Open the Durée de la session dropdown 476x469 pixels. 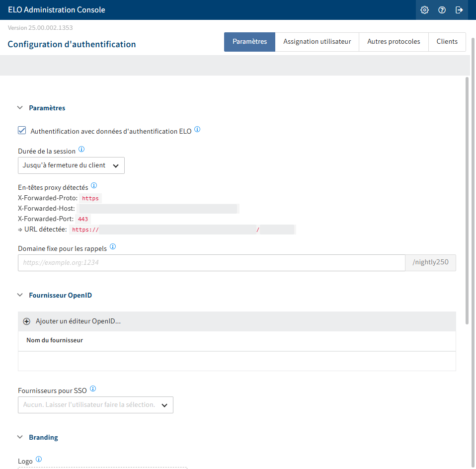[x=71, y=165]
